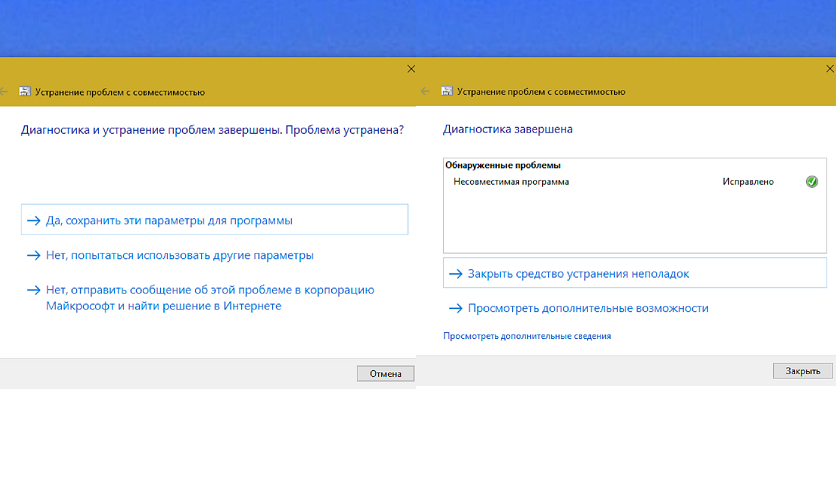Click the green checkmark next to Исправлено
Image resolution: width=836 pixels, height=494 pixels.
pos(811,182)
